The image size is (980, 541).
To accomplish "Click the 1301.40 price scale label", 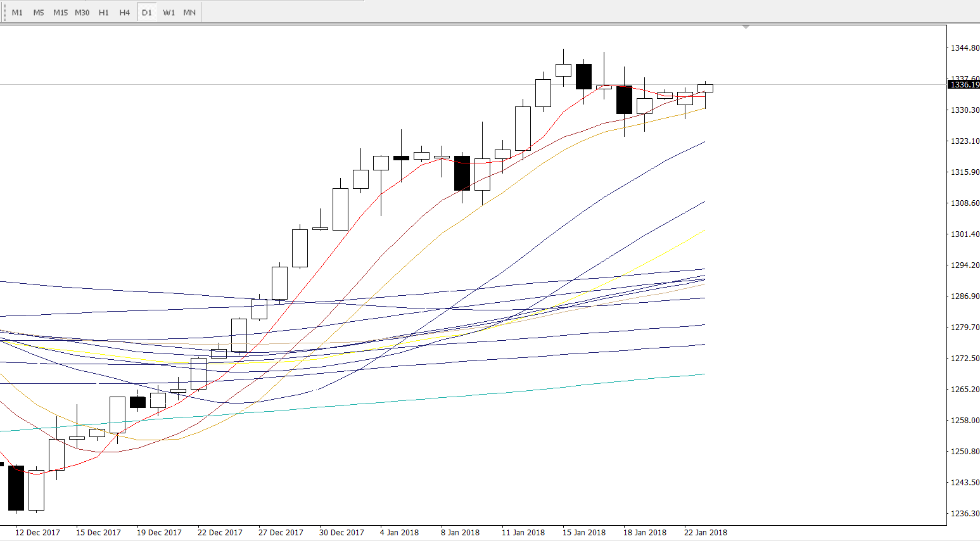I will 965,234.
